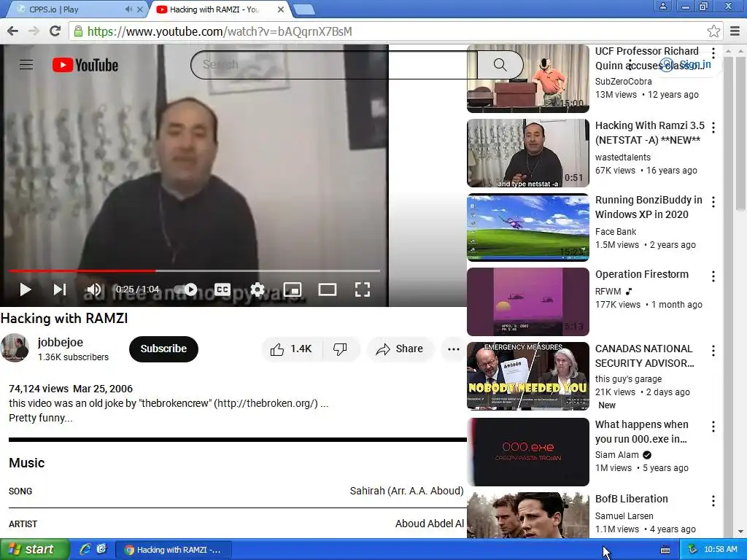This screenshot has width=747, height=560.
Task: Open the Windows Start menu
Action: [x=35, y=550]
